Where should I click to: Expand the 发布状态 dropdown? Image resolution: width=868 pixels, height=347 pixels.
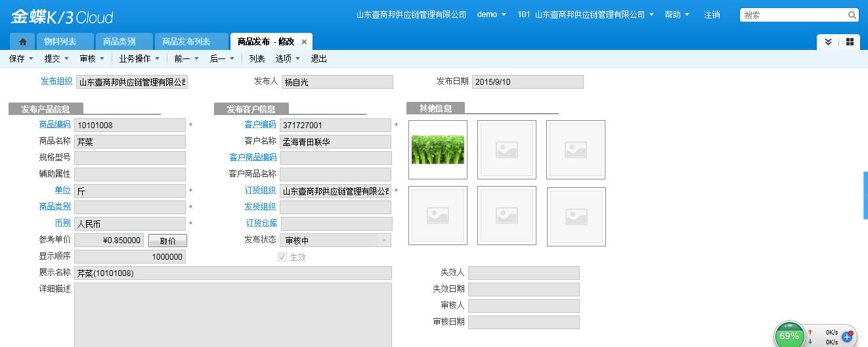point(384,241)
